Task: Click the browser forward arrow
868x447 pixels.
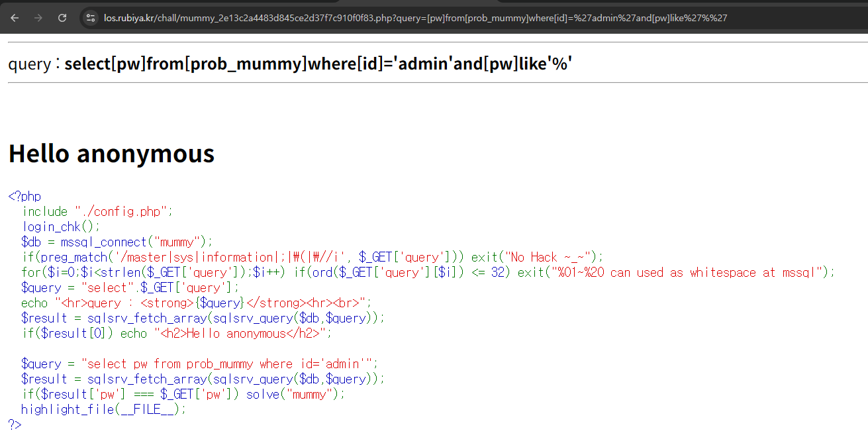Action: point(38,18)
